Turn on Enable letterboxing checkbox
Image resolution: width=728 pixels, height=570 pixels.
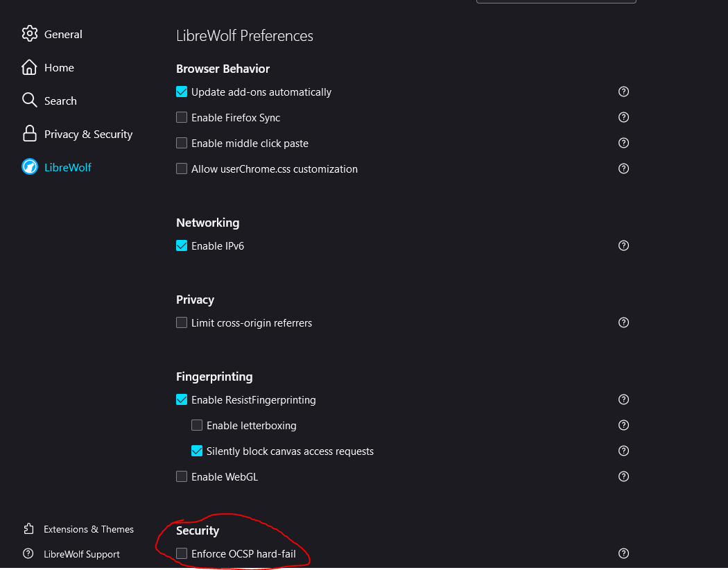197,424
